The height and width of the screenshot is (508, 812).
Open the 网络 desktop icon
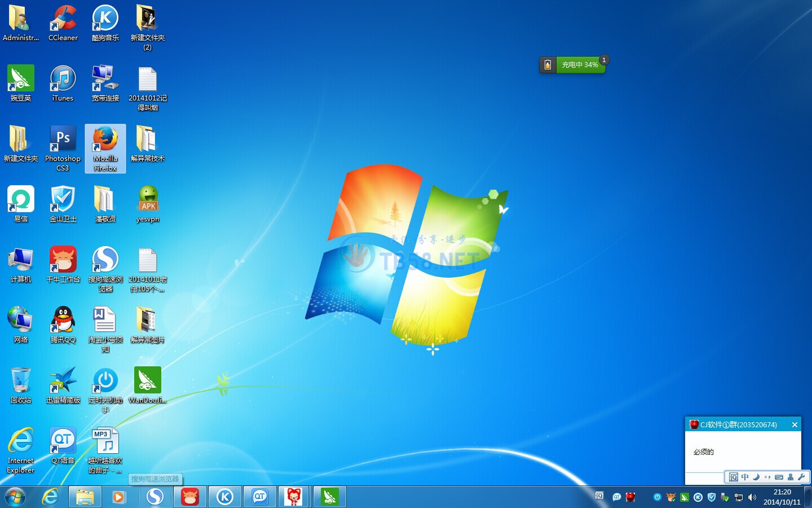[x=21, y=325]
